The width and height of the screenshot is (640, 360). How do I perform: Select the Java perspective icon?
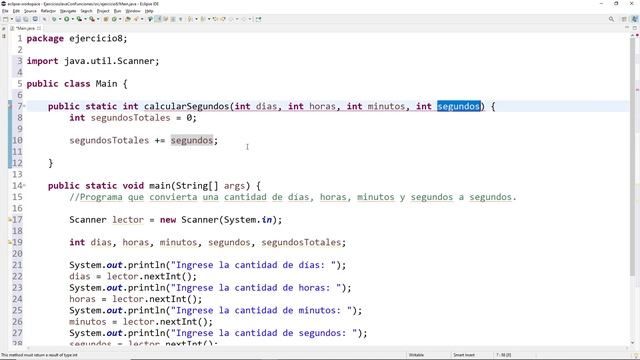pos(635,19)
